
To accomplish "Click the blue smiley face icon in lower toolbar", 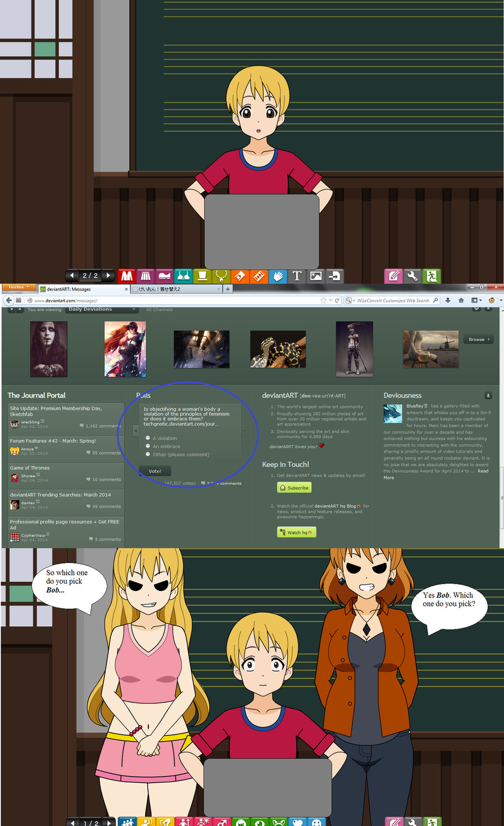I will click(x=316, y=822).
